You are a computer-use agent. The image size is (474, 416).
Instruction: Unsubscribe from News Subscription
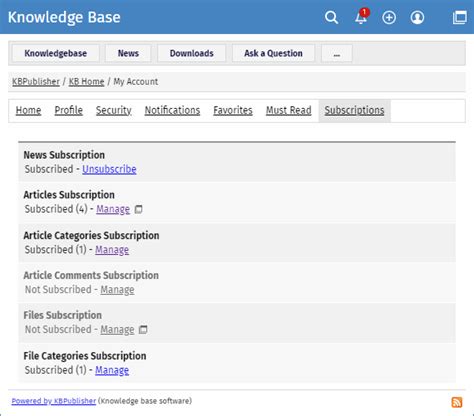(x=109, y=169)
